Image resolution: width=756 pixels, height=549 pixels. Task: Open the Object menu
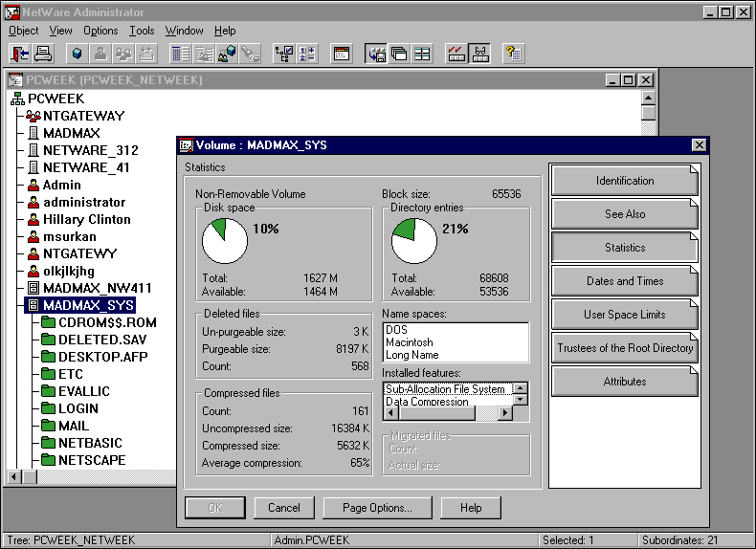pyautogui.click(x=23, y=31)
